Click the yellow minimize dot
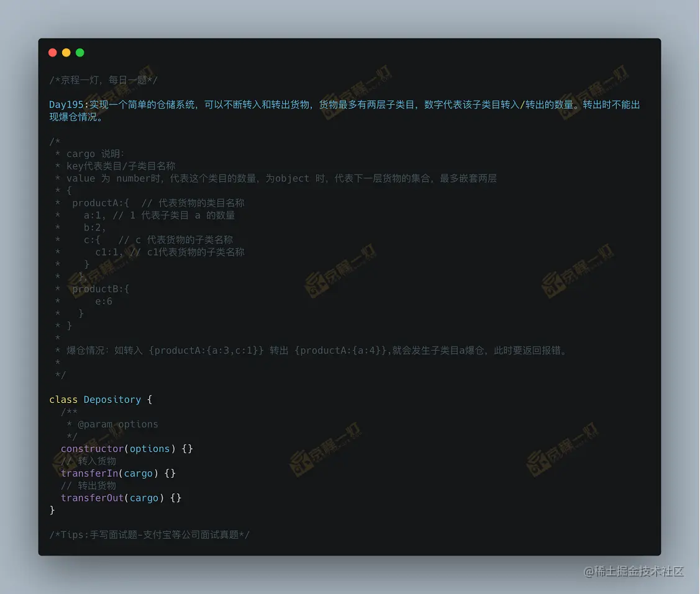Image resolution: width=700 pixels, height=594 pixels. click(x=66, y=53)
